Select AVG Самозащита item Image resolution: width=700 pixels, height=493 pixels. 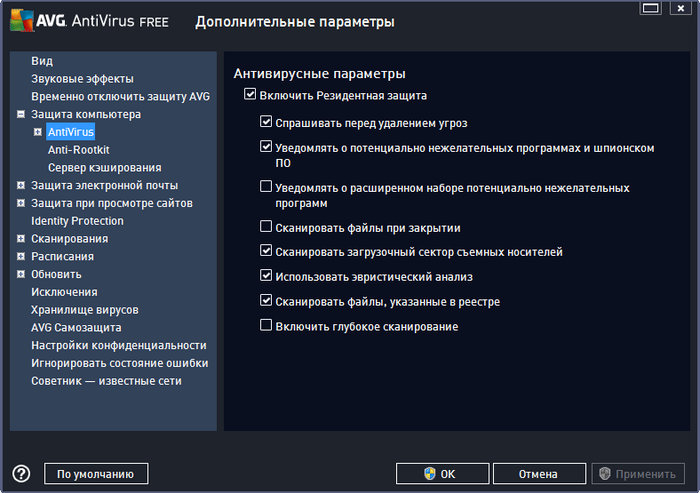coord(76,328)
